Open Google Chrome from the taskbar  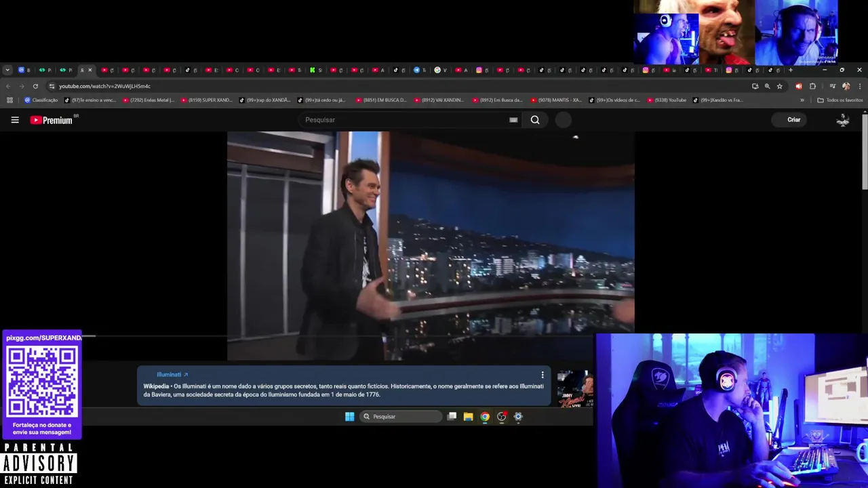tap(485, 416)
